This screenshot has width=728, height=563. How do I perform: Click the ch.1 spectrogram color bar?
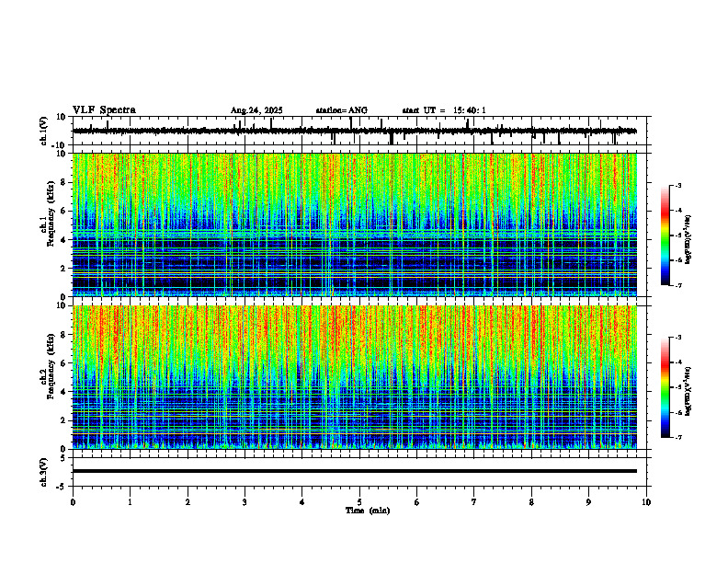(665, 236)
